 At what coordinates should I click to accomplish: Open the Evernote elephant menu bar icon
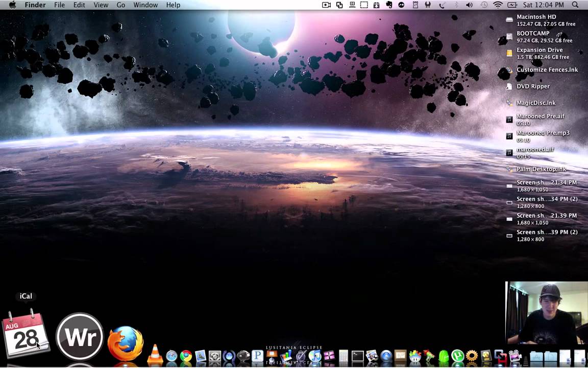(389, 5)
